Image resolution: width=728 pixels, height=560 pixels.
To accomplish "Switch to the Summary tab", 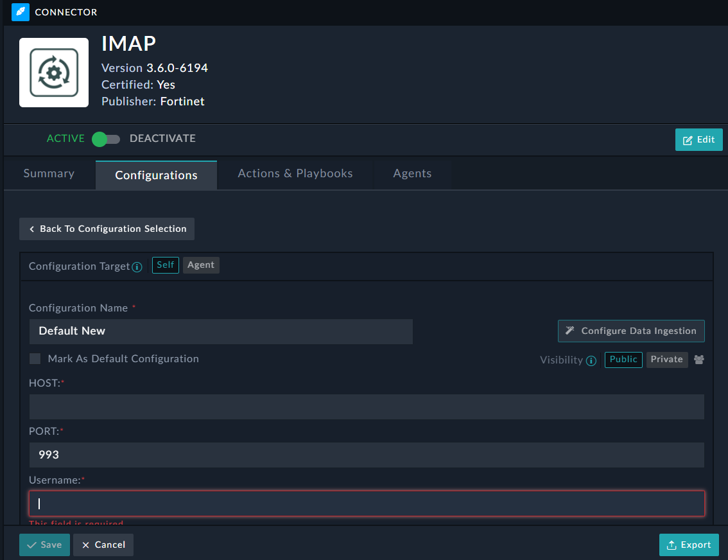I will (48, 173).
